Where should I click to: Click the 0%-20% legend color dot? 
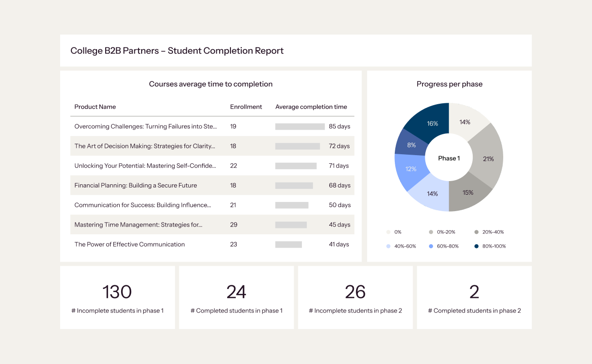click(431, 232)
